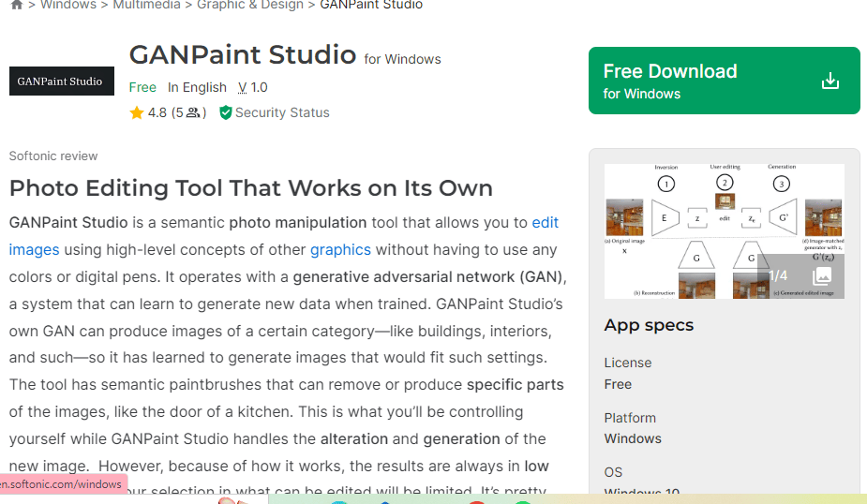Click the 4.8 rating score
This screenshot has height=504, width=867.
click(x=157, y=113)
